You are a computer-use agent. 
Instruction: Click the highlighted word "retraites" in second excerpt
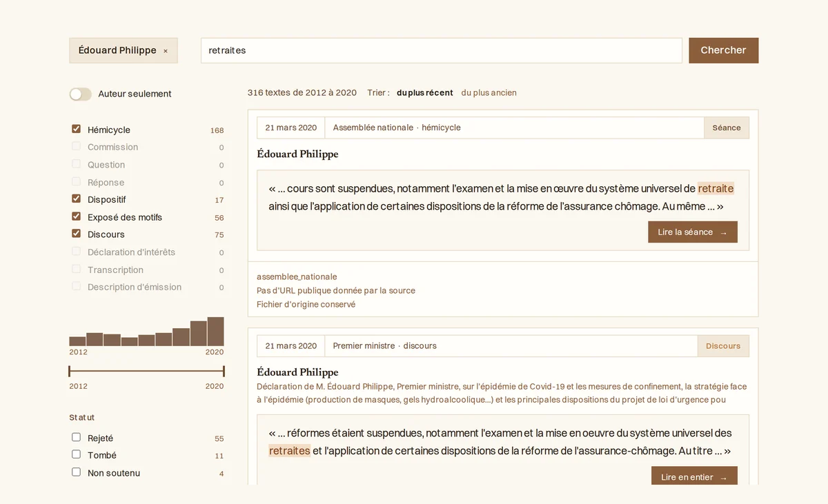(290, 451)
